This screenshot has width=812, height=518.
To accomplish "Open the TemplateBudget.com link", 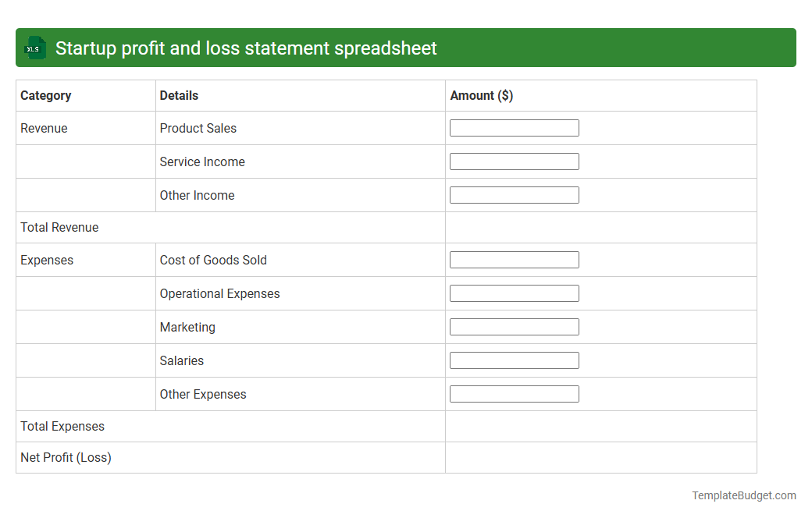I will pyautogui.click(x=743, y=495).
